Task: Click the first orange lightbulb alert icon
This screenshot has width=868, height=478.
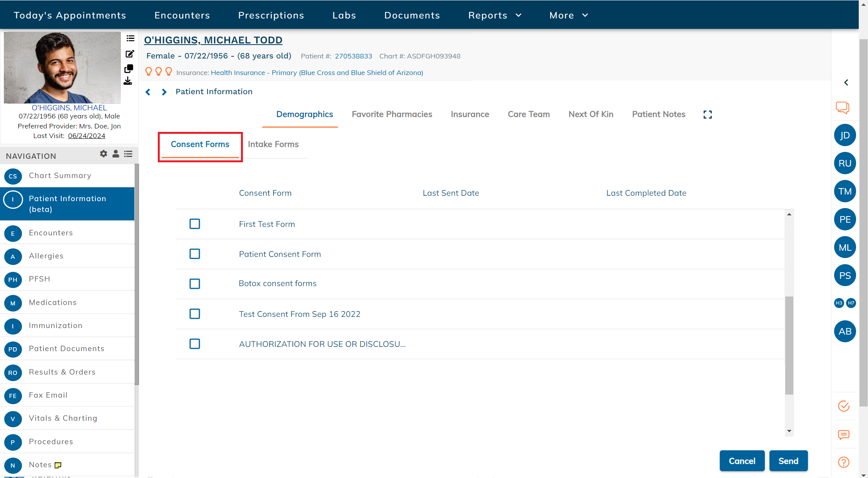Action: tap(149, 72)
